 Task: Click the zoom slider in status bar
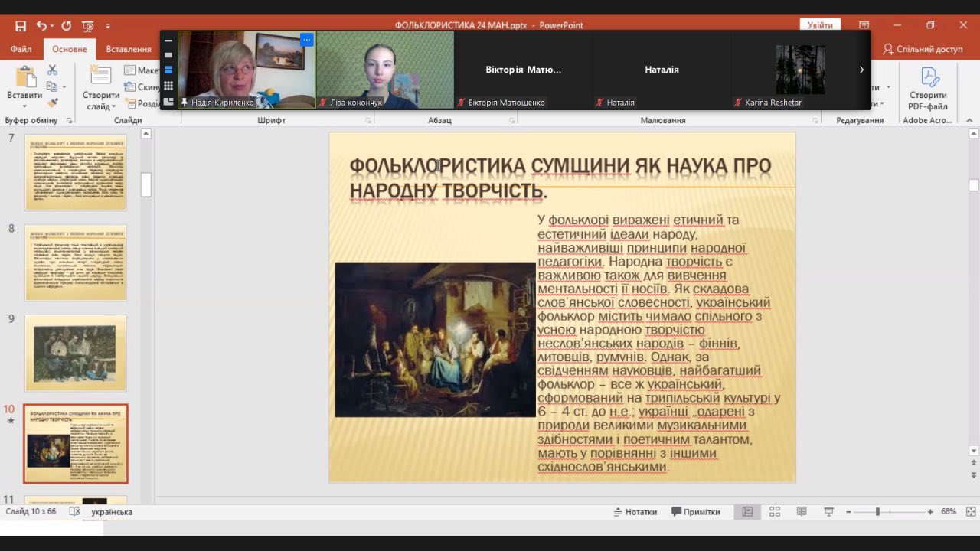pyautogui.click(x=877, y=512)
